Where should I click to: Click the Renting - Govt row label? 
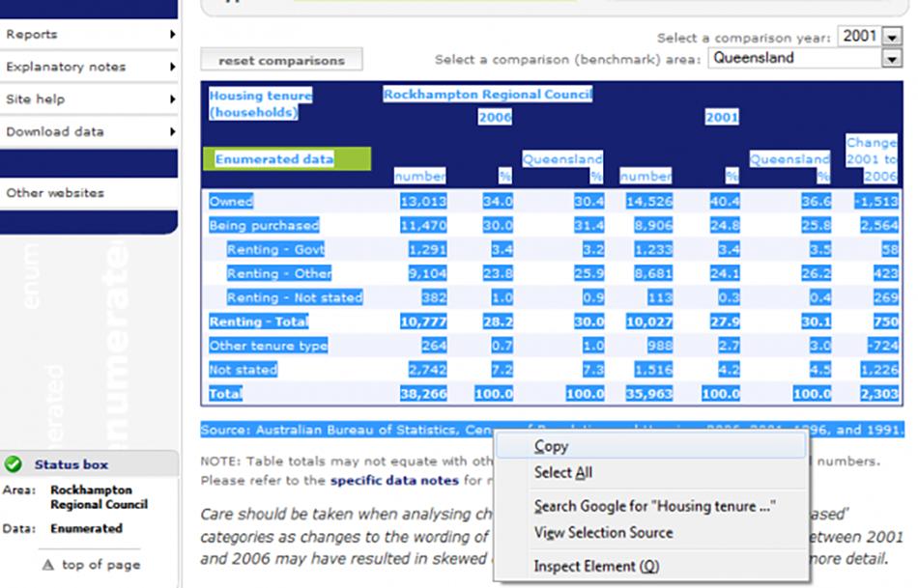275,249
